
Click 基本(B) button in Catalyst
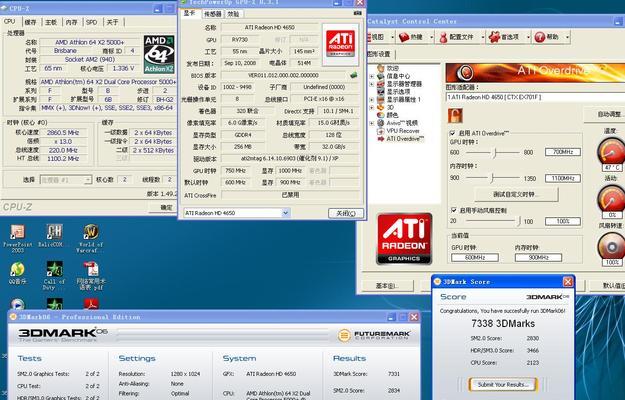(x=387, y=285)
